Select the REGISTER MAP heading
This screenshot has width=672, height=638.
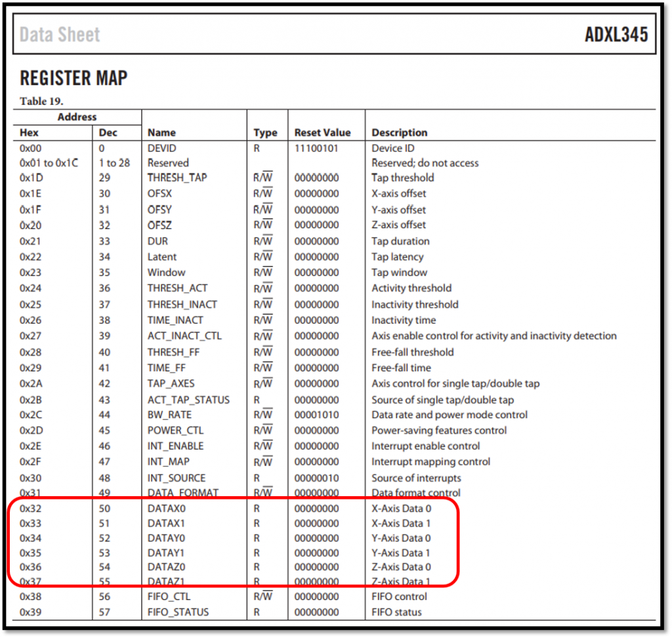(x=73, y=78)
